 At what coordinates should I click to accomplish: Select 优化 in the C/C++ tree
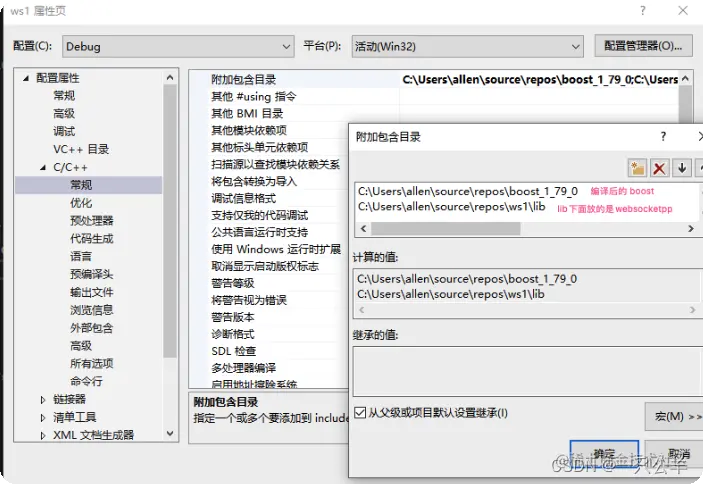pos(81,203)
